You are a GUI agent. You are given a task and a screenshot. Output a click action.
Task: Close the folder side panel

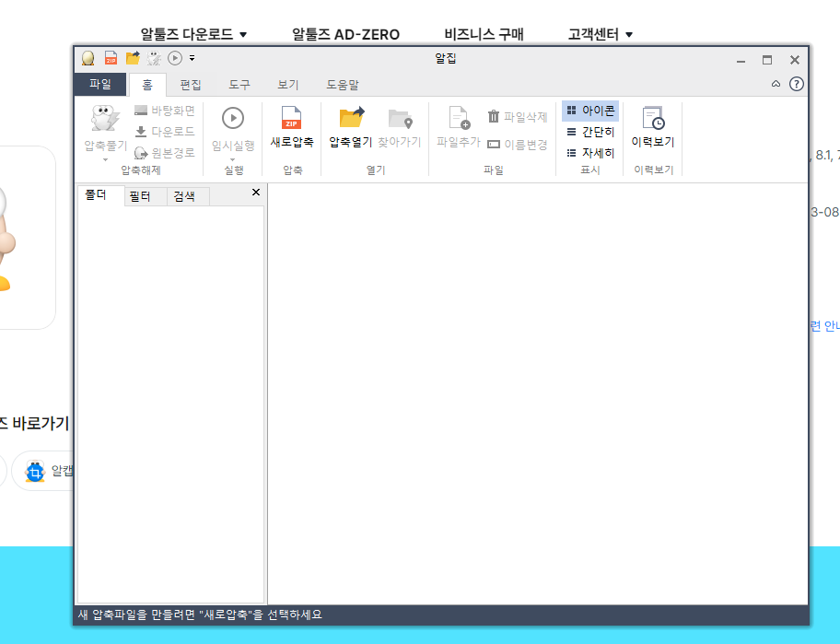tap(255, 193)
